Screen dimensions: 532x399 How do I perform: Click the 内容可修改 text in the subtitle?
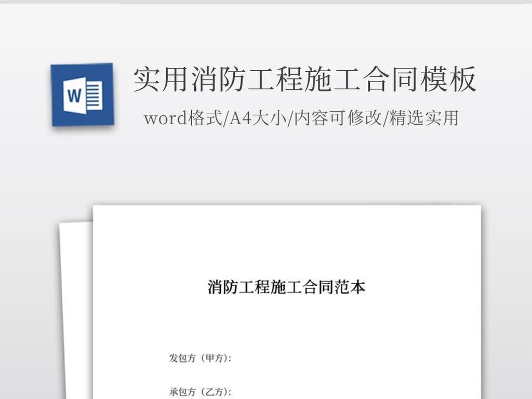[x=338, y=118]
